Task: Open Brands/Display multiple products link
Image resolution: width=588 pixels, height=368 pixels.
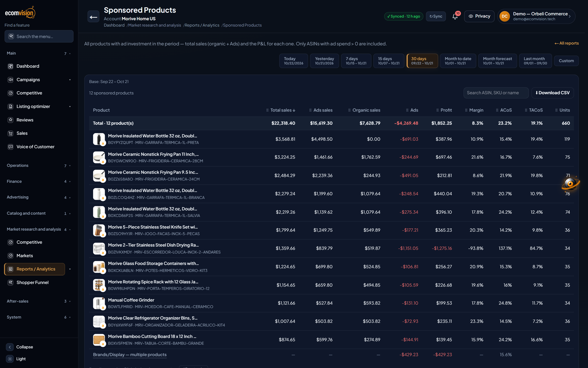Action: pyautogui.click(x=130, y=355)
